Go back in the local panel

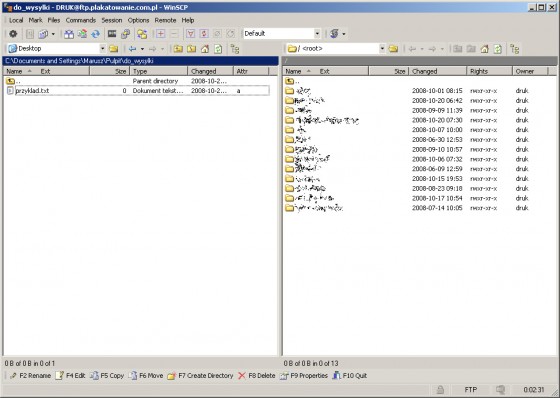132,49
